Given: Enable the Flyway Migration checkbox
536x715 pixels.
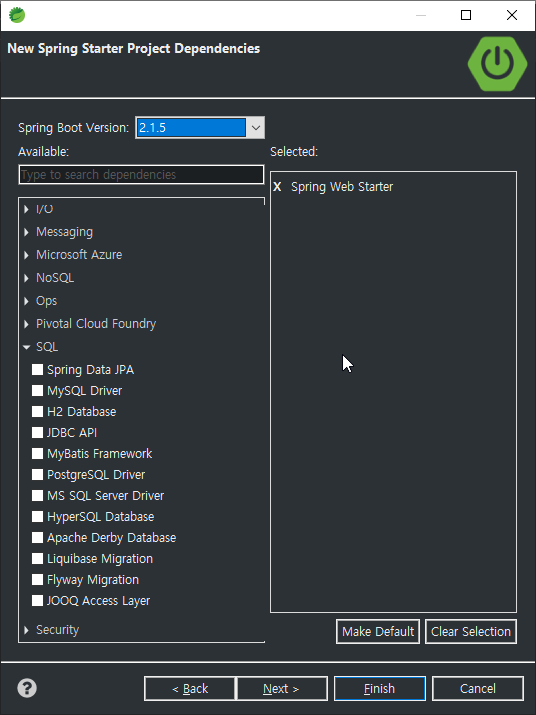Looking at the screenshot, I should tap(37, 579).
